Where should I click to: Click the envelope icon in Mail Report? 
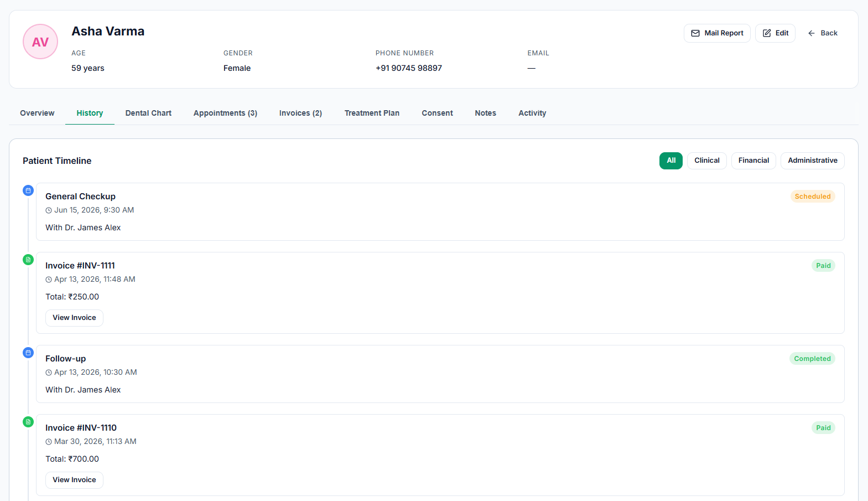(x=695, y=33)
